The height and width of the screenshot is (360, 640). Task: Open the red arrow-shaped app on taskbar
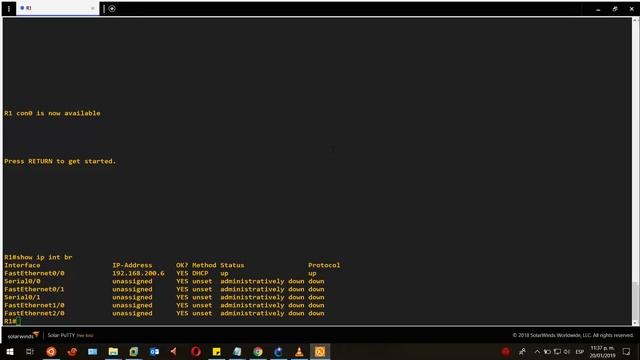[x=174, y=351]
